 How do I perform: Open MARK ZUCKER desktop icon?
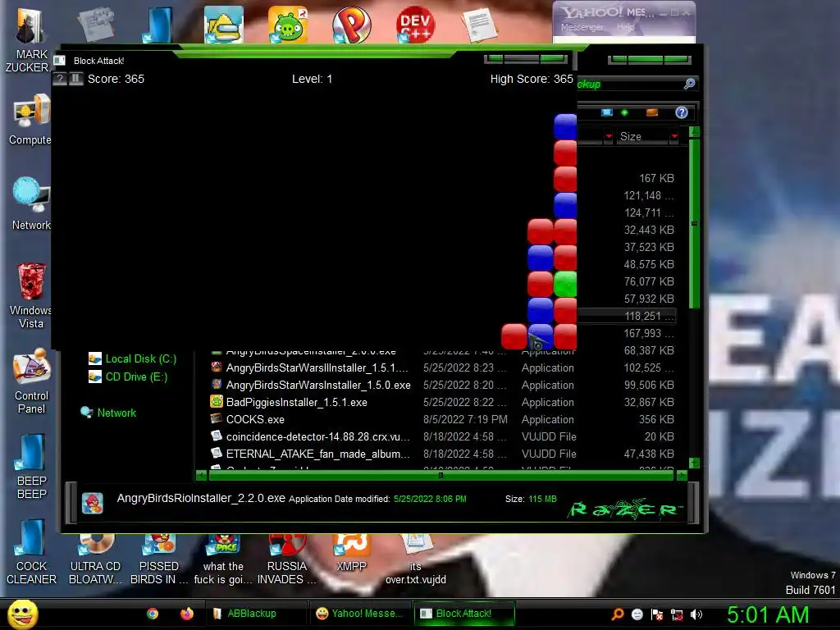click(x=30, y=40)
